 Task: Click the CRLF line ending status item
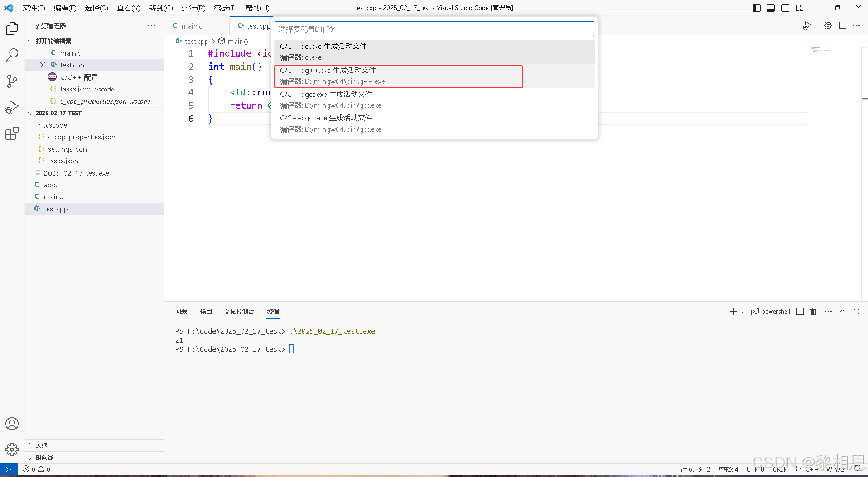click(780, 469)
